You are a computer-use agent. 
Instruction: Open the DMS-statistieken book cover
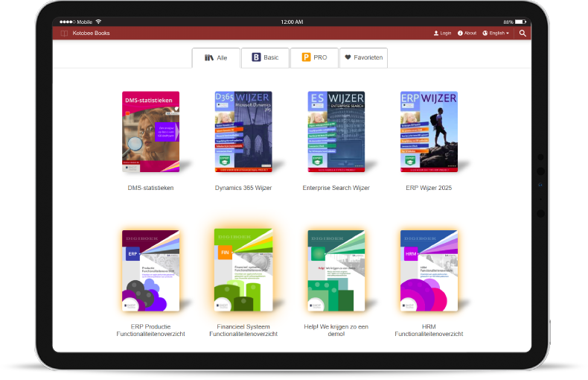point(151,132)
